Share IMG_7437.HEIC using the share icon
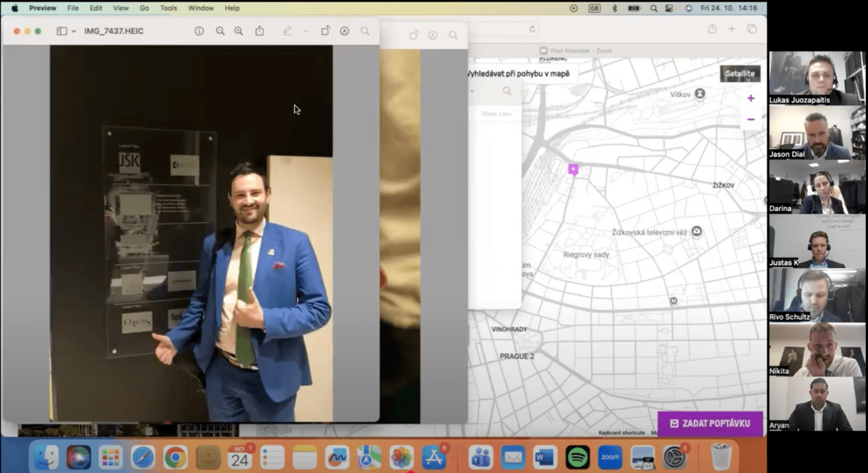The height and width of the screenshot is (473, 868). [260, 31]
